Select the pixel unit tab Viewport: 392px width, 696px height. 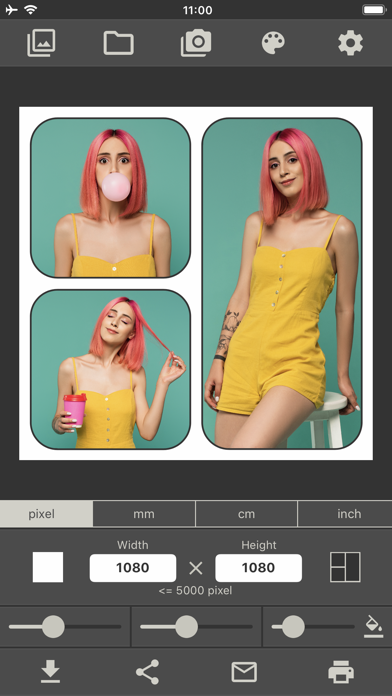coord(46,514)
